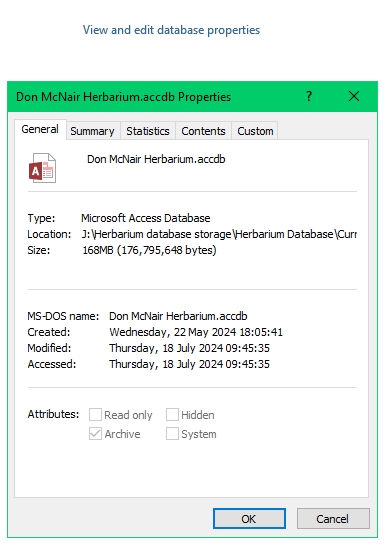Toggle the Read only checkbox
Screen dimensions: 388x549
(96, 415)
